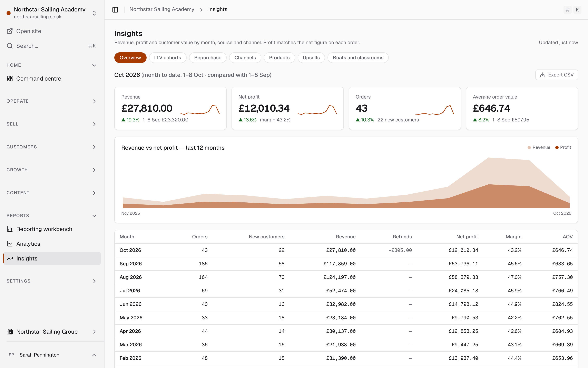Collapse the HOME sidebar section

[52, 65]
